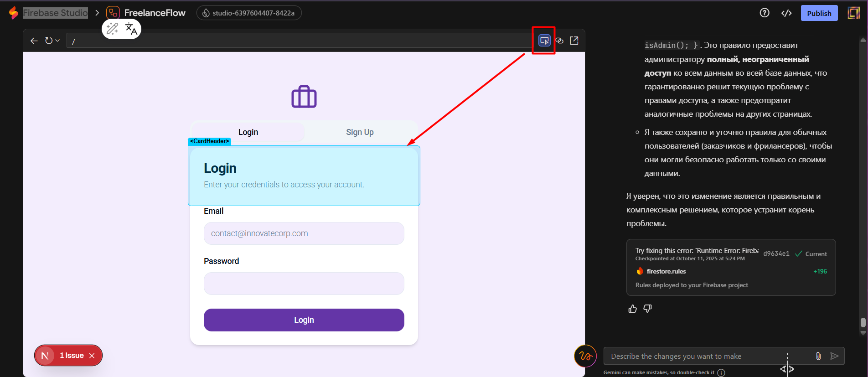The width and height of the screenshot is (868, 377).
Task: Switch to code view icon
Action: [x=786, y=13]
